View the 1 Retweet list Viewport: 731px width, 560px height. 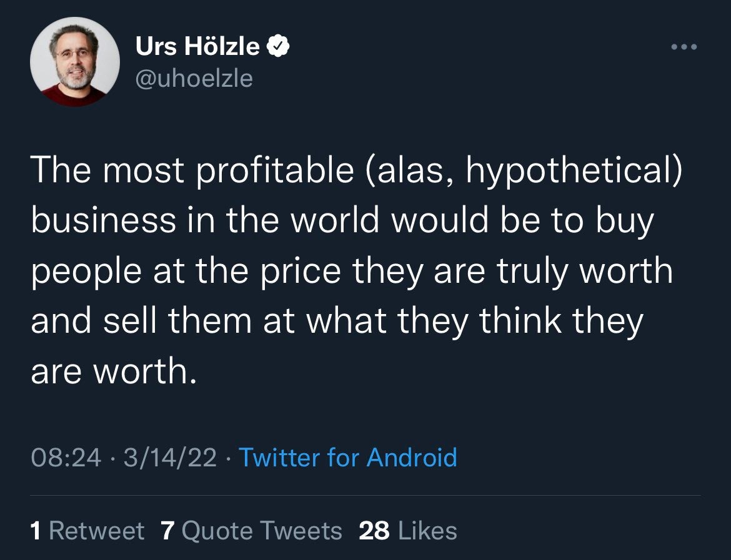(87, 531)
